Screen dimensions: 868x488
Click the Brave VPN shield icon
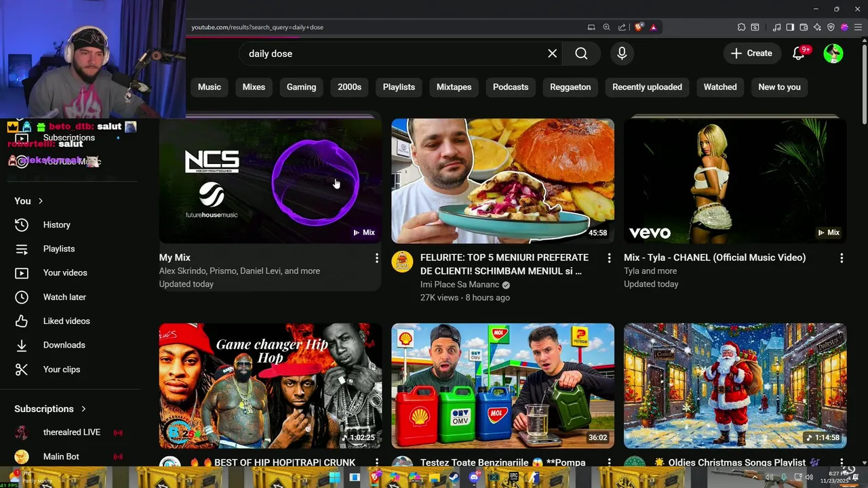coord(831,27)
